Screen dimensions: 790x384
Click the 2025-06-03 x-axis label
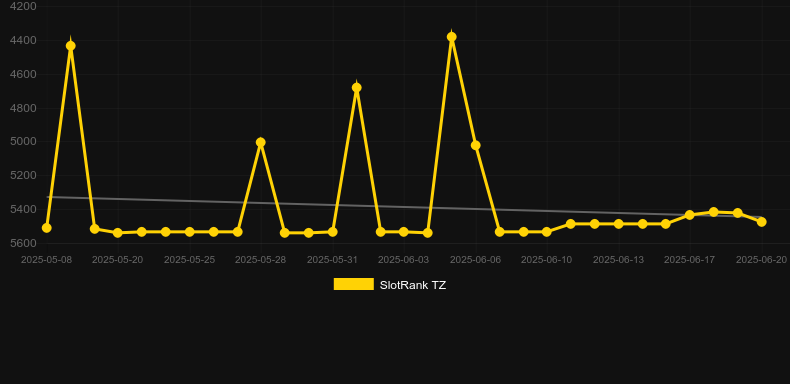tap(404, 260)
